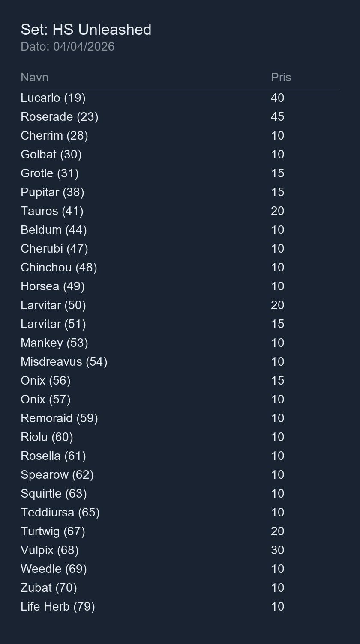Select Vulpix (68) in the list
This screenshot has width=360, height=644.
(x=50, y=550)
